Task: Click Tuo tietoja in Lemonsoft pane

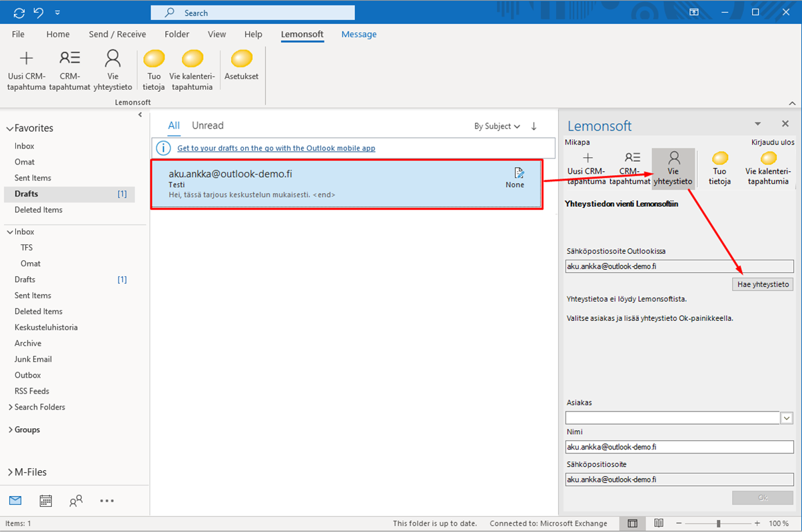Action: click(x=719, y=168)
